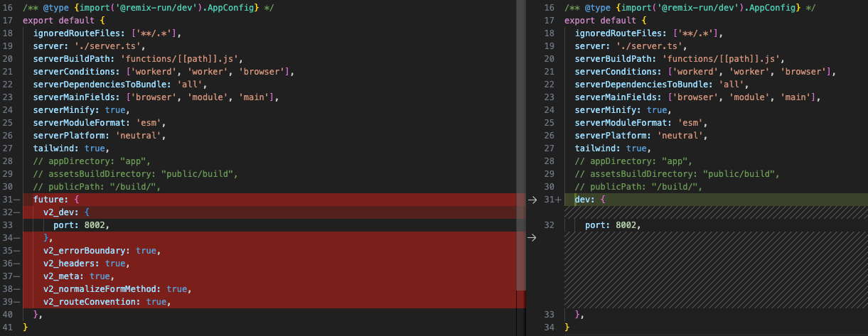
Task: Click 'v2_meta: true,' line
Action: tap(78, 276)
